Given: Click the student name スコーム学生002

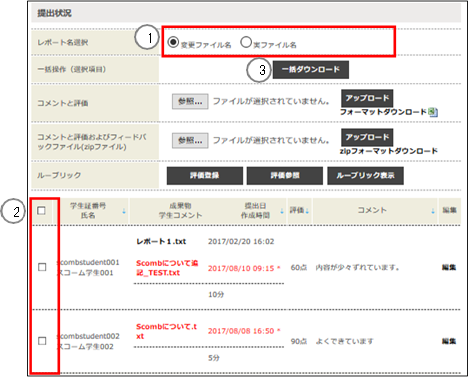Looking at the screenshot, I should 85,346.
